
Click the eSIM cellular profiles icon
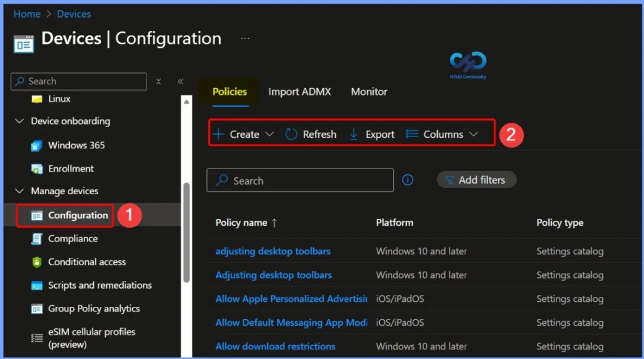click(x=36, y=338)
